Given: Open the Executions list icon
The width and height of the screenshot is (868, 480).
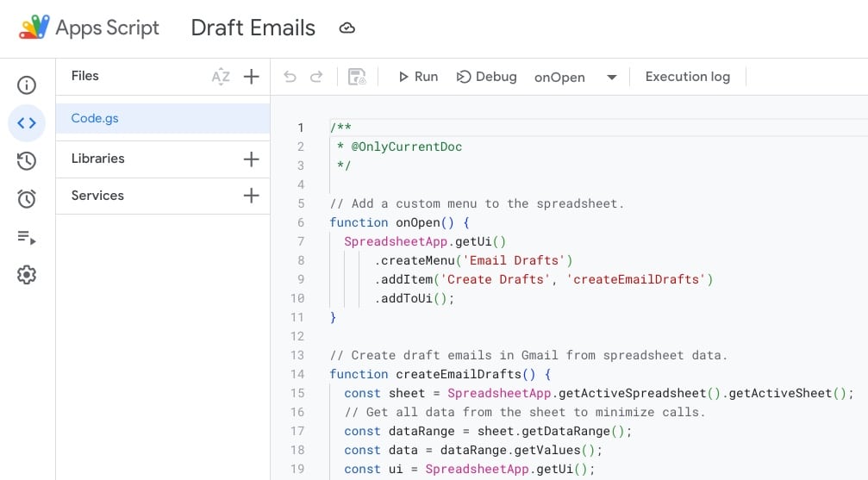Looking at the screenshot, I should pos(27,237).
